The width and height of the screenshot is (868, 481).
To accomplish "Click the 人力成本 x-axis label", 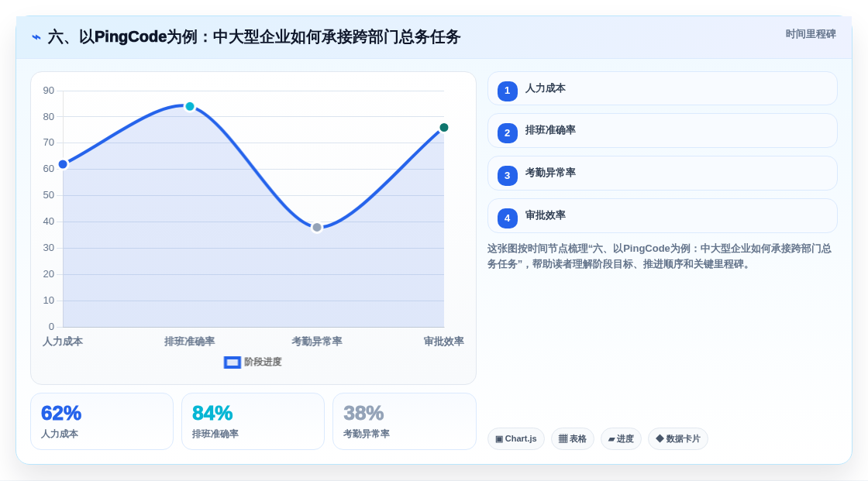I will (63, 342).
